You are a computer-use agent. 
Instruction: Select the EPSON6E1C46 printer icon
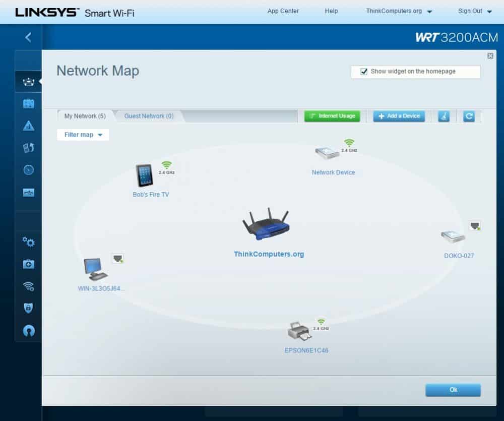pyautogui.click(x=299, y=331)
